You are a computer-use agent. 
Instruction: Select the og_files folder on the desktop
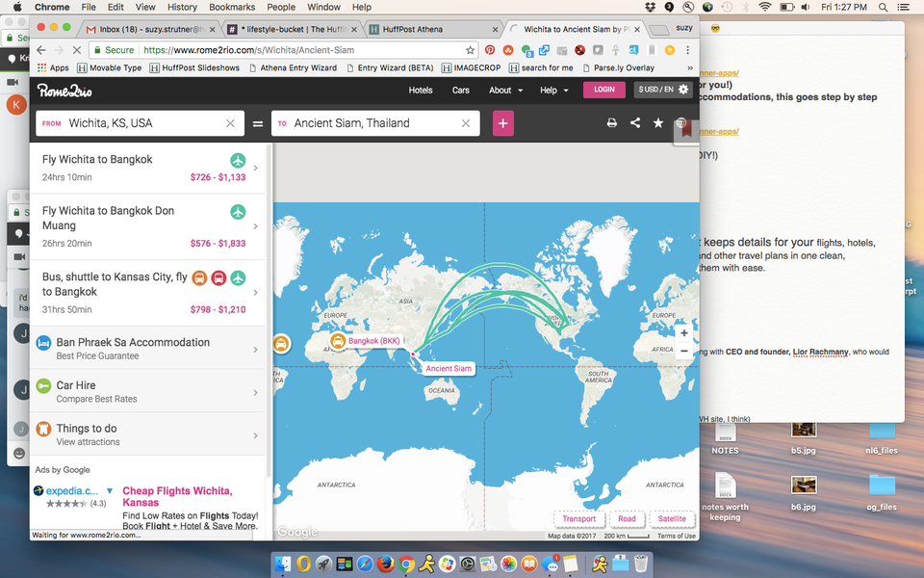pos(882,492)
